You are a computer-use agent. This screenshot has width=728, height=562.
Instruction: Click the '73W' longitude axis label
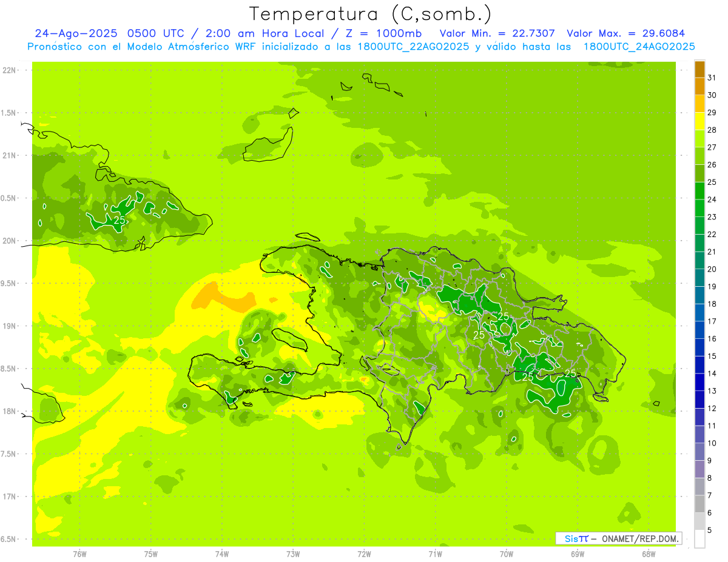(x=293, y=554)
